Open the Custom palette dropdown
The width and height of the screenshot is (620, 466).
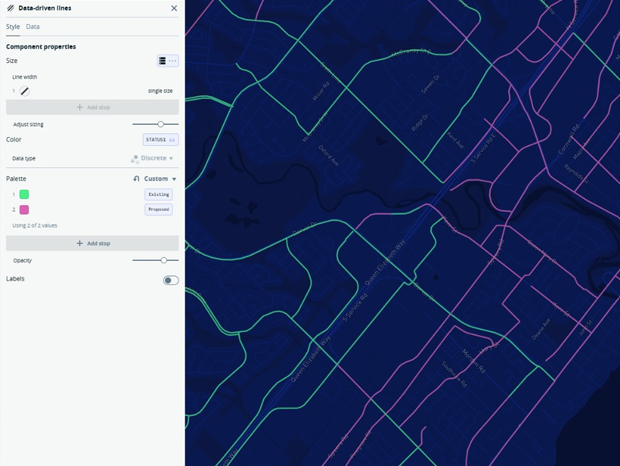tap(160, 179)
